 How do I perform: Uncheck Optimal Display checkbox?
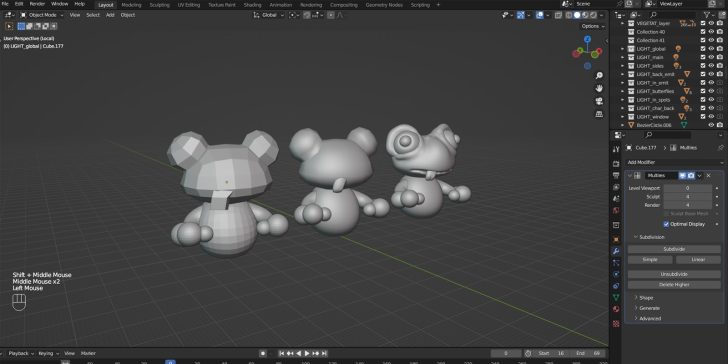(x=666, y=224)
